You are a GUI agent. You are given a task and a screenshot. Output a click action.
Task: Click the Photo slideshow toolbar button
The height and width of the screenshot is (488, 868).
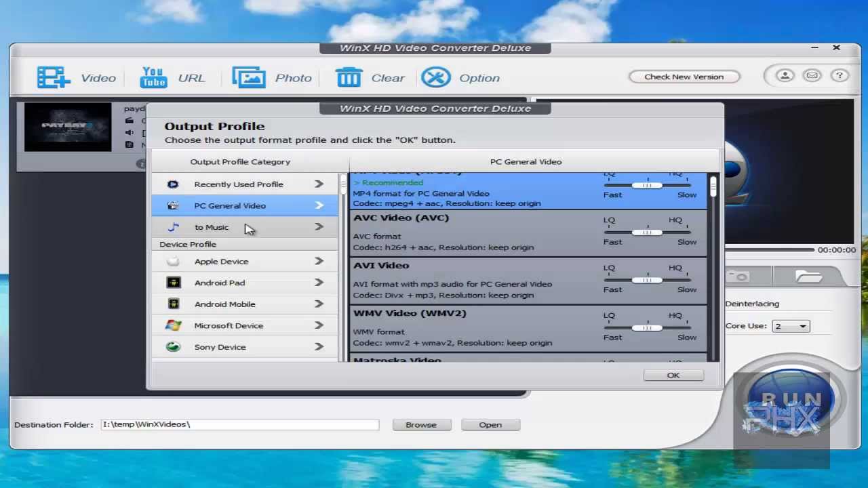coord(271,78)
